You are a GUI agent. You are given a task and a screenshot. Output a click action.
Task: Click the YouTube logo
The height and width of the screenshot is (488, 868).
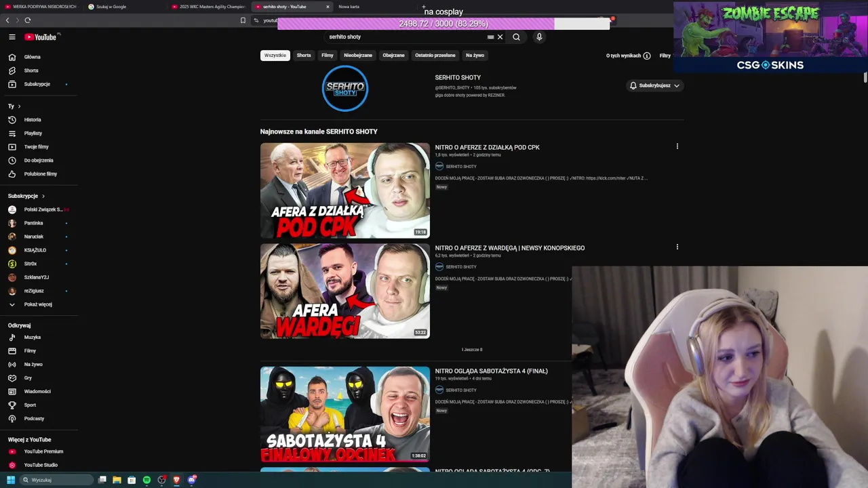click(x=41, y=37)
